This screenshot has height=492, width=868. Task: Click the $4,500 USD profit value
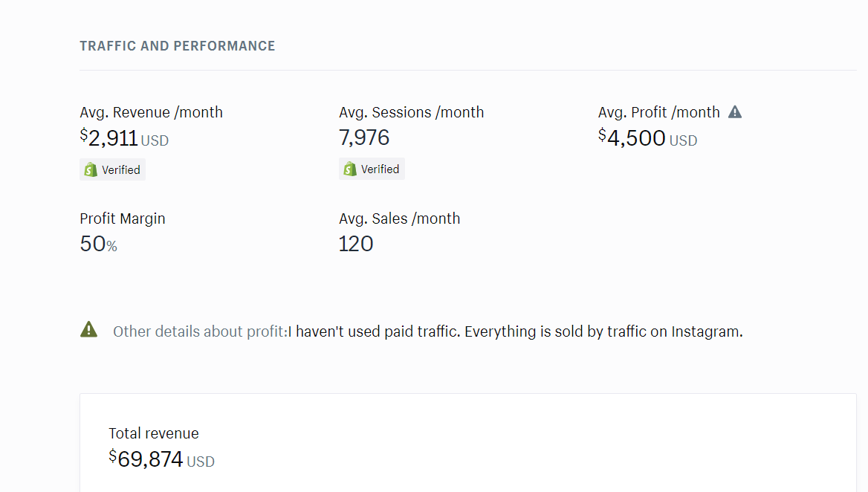click(648, 137)
